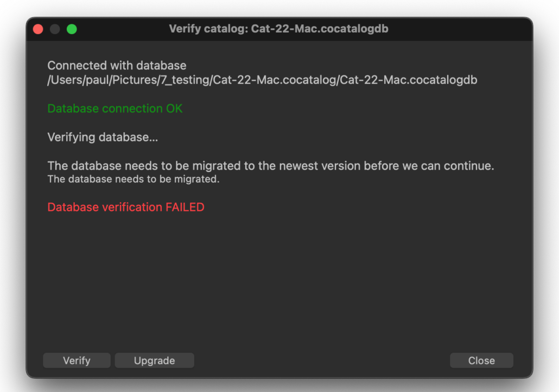559x392 pixels.
Task: Click the database file path text
Action: 262,80
